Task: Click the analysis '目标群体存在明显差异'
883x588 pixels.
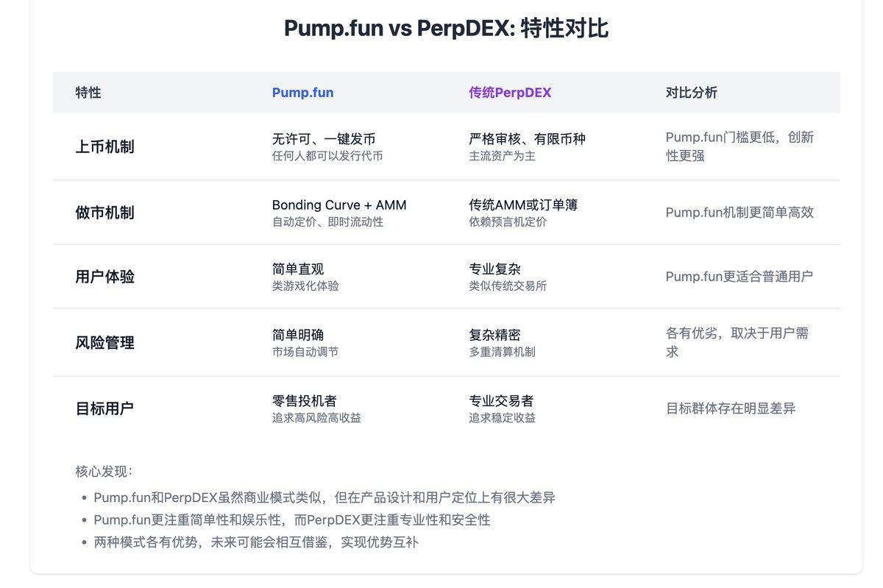Action: click(731, 408)
